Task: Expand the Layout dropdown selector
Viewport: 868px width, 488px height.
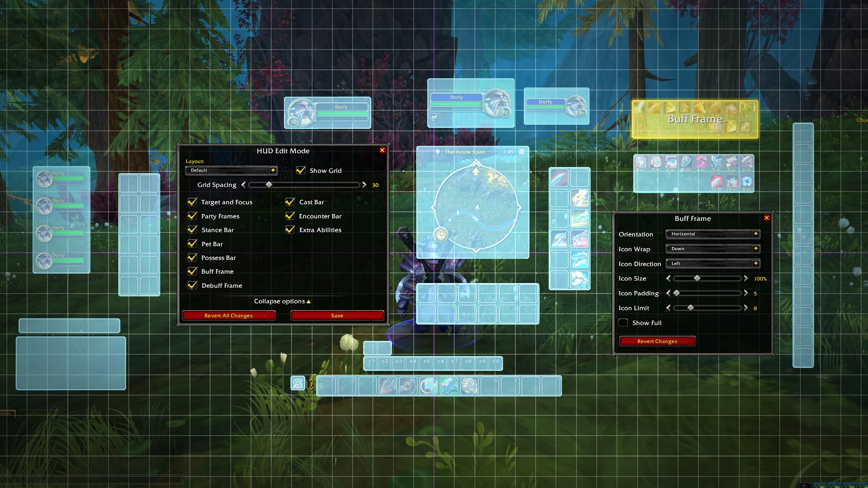Action: click(x=272, y=170)
